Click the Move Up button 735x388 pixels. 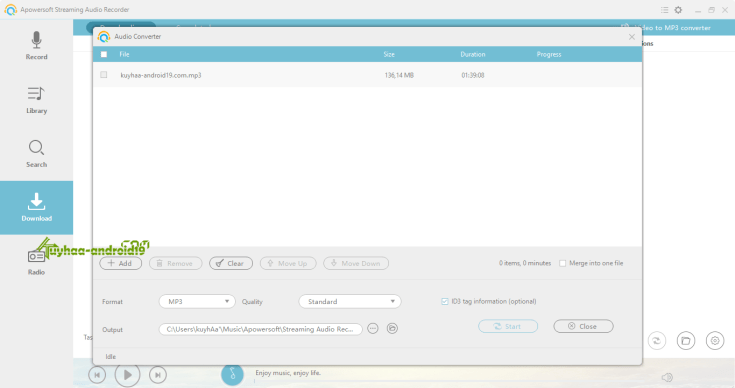point(288,263)
